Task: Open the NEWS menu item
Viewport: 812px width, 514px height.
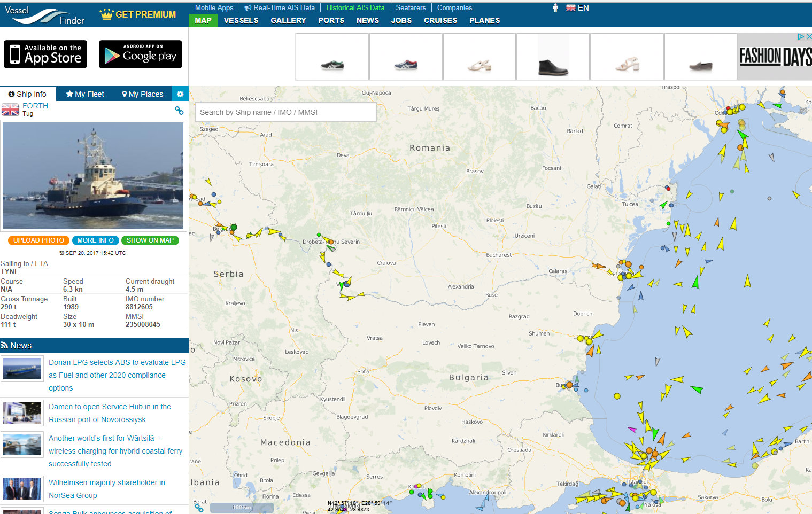Action: point(368,20)
